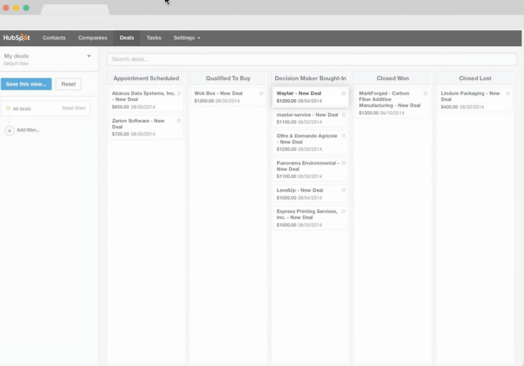
Task: Click the Reset button
Action: 69,84
